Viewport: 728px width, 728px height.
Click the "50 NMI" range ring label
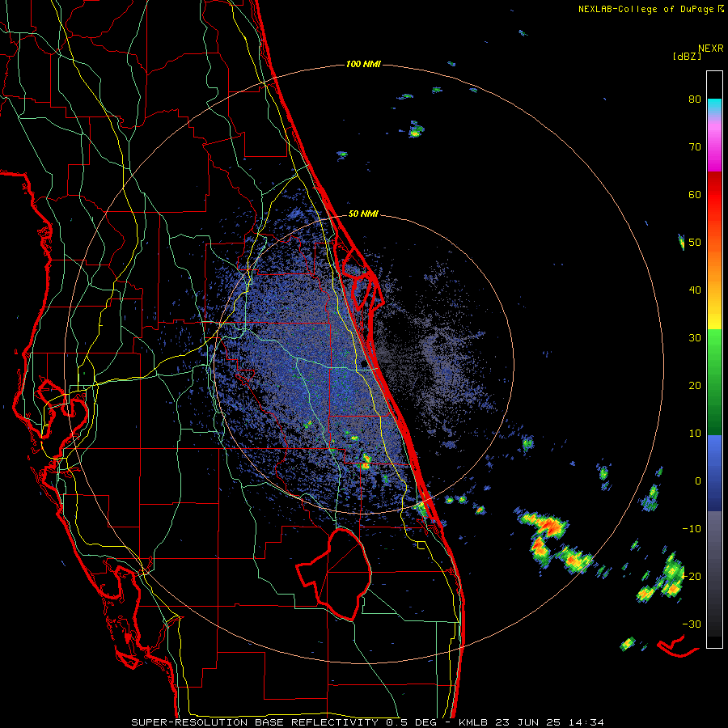point(363,214)
